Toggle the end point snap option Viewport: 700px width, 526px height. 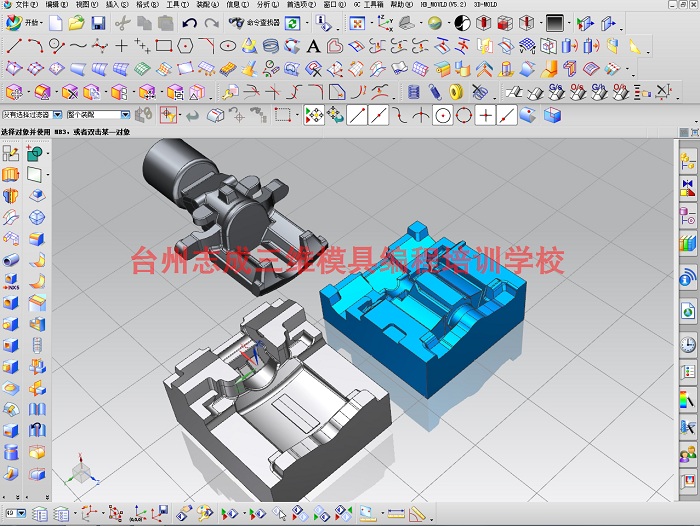357,115
